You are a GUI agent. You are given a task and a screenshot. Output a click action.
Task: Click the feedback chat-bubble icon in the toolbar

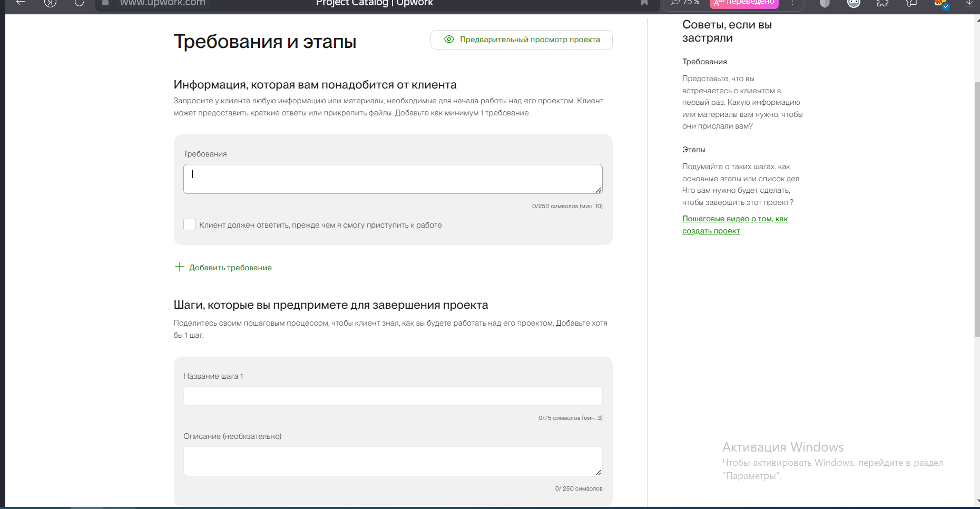coord(912,3)
